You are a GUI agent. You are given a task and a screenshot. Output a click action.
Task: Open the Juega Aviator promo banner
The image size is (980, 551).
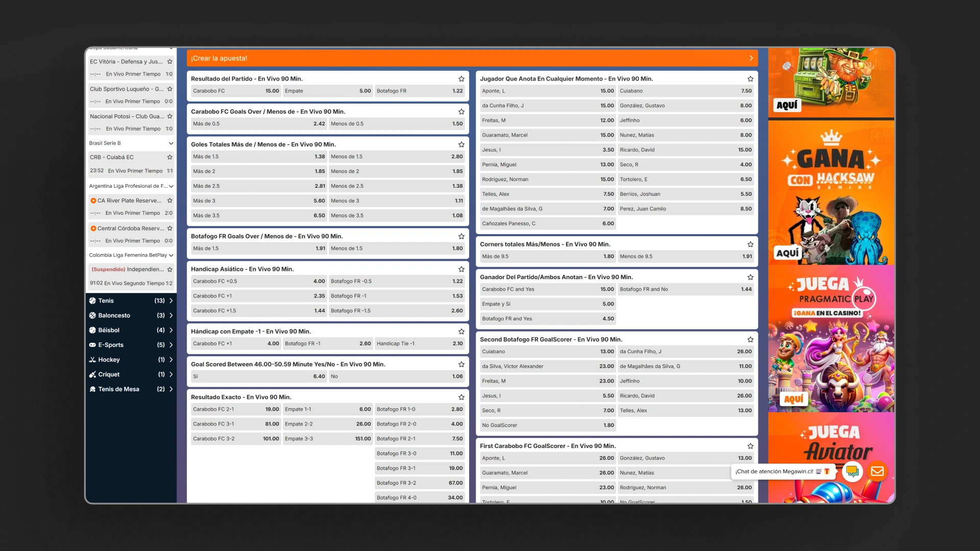click(831, 458)
